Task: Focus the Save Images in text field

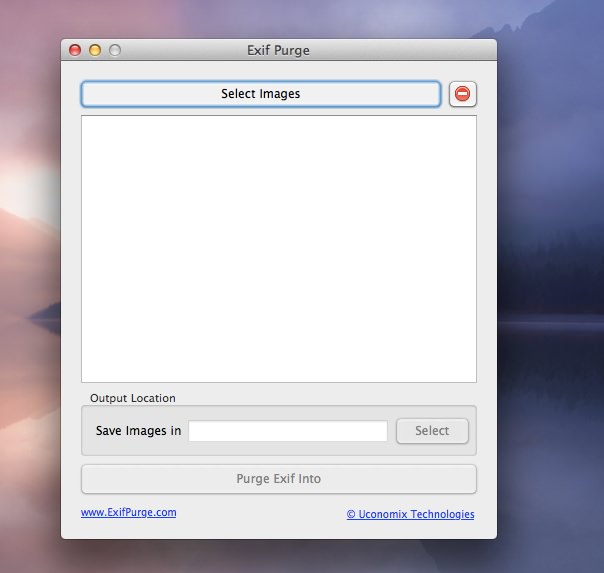Action: click(x=288, y=431)
